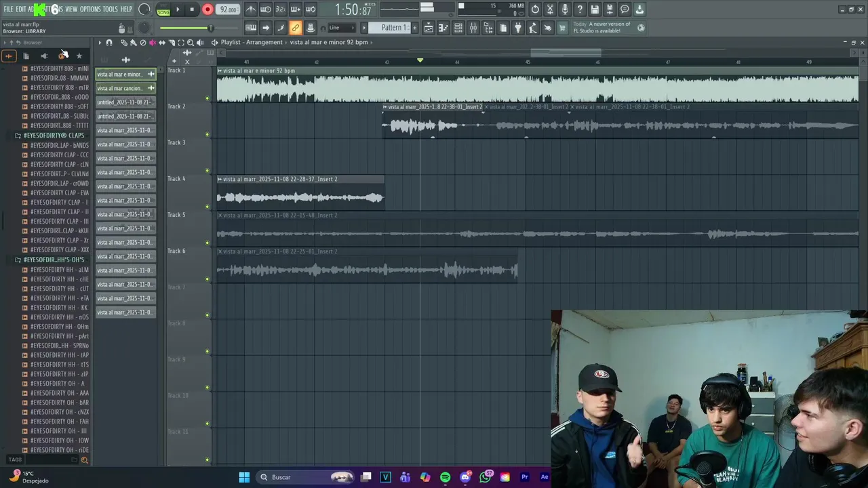Toggle the link-to-controller orange chain button
868x488 pixels.
coord(295,28)
